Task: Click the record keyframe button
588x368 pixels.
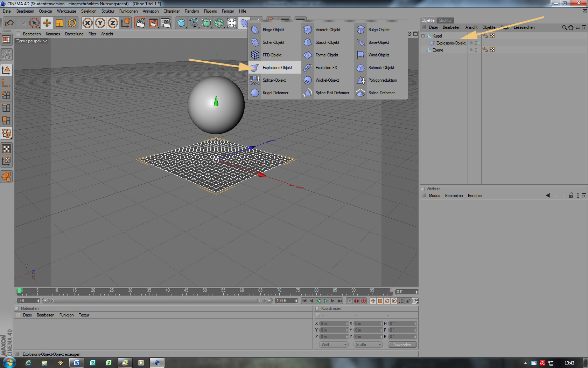Action: [349, 301]
